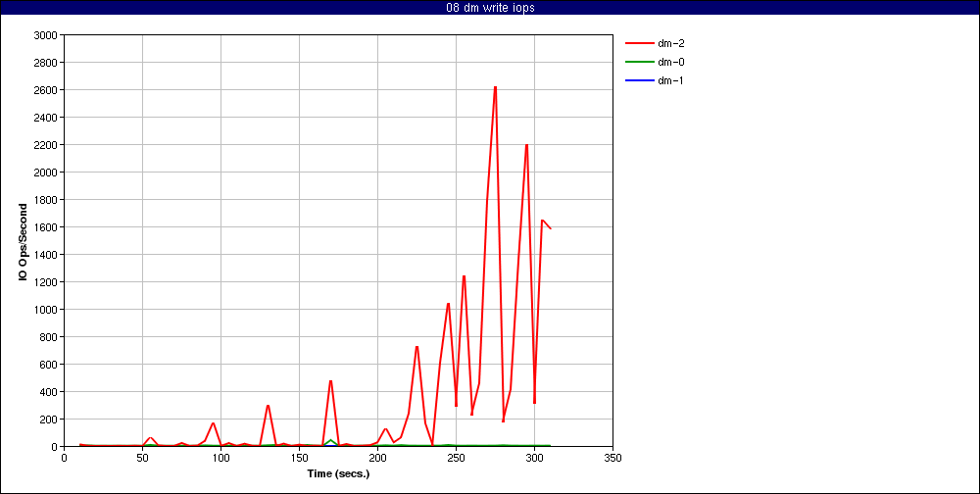The height and width of the screenshot is (494, 980).
Task: Click the green dm-0 legend line swatch
Action: pyautogui.click(x=639, y=62)
